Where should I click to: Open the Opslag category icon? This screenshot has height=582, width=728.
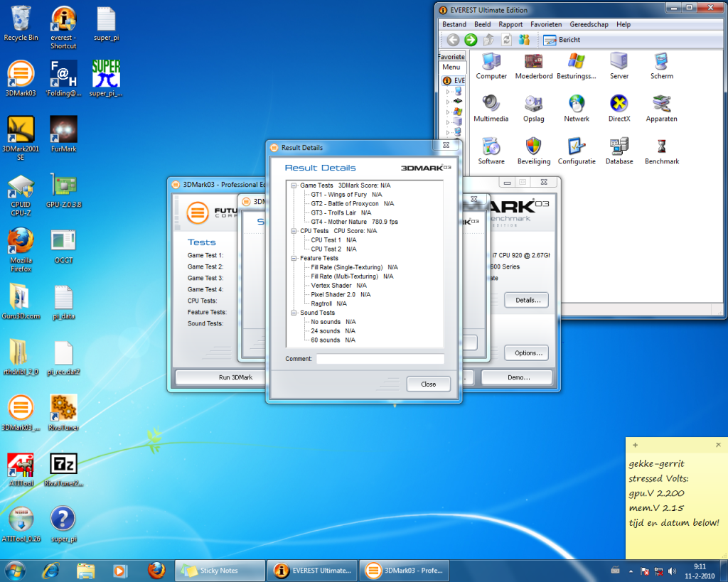pyautogui.click(x=534, y=109)
